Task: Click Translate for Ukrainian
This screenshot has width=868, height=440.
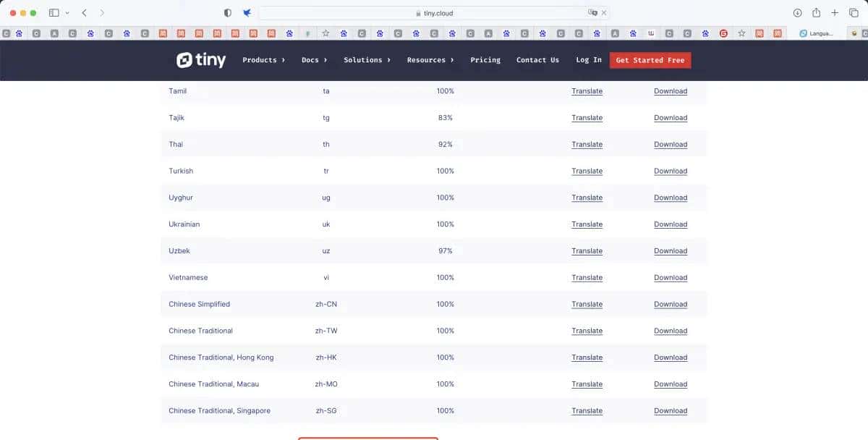Action: [587, 224]
